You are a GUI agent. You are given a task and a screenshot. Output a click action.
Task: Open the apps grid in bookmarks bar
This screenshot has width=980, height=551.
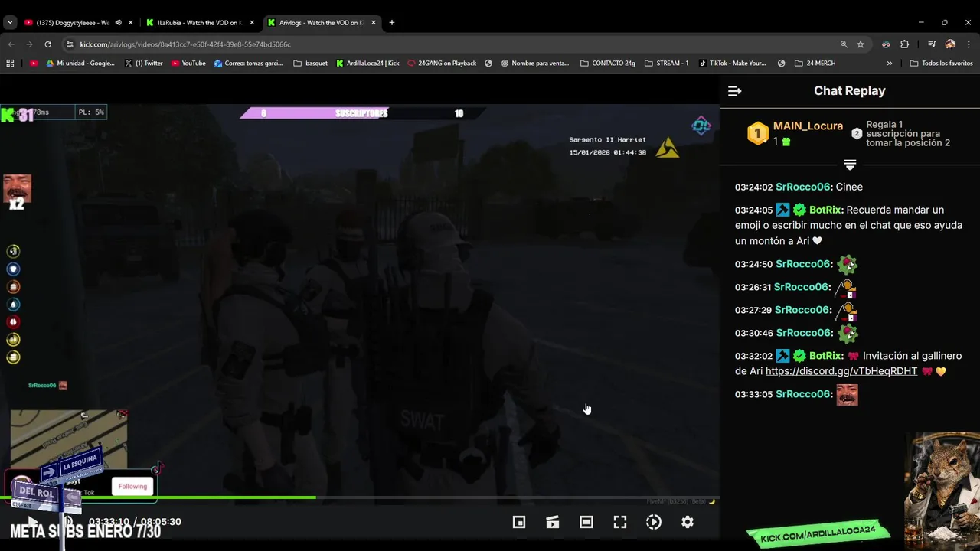click(x=10, y=64)
